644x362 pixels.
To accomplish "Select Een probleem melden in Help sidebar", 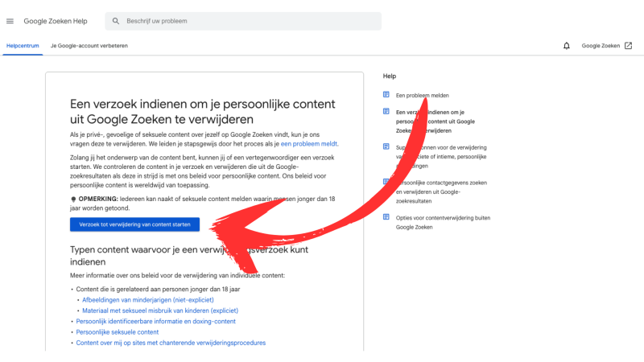I will coord(423,95).
